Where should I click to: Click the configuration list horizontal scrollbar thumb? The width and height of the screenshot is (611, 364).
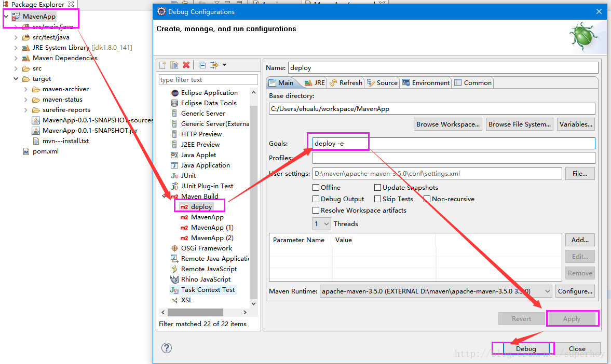195,312
